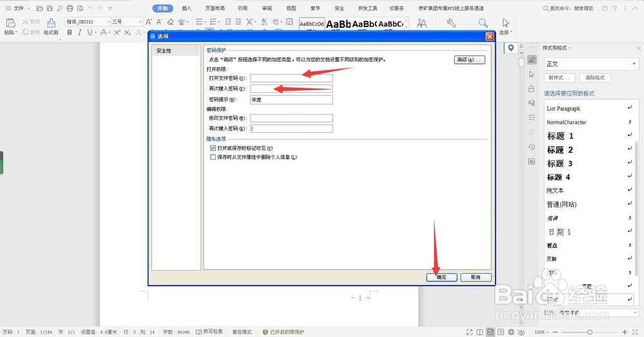Screen dimensions: 644x337
Task: Click the Print icon in quick toolbar
Action: click(x=70, y=8)
